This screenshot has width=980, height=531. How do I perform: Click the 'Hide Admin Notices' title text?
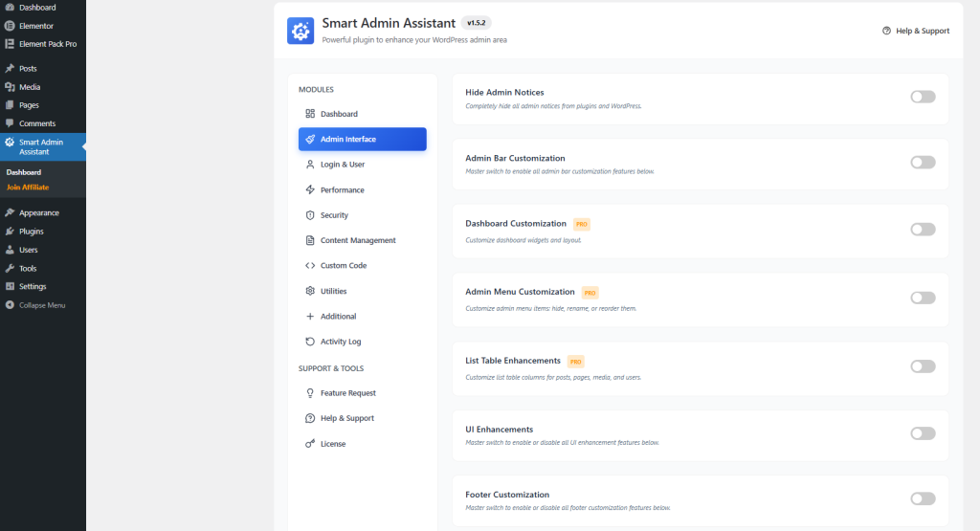(x=504, y=92)
